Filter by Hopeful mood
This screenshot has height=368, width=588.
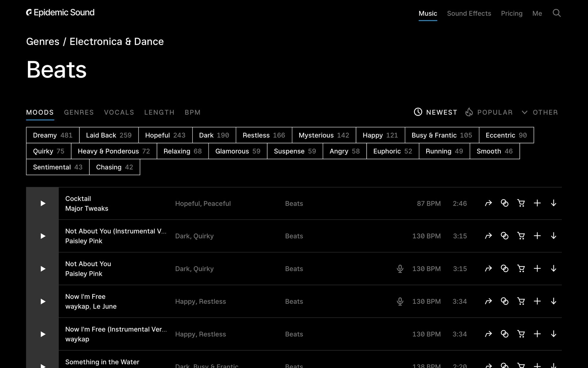[x=165, y=135]
